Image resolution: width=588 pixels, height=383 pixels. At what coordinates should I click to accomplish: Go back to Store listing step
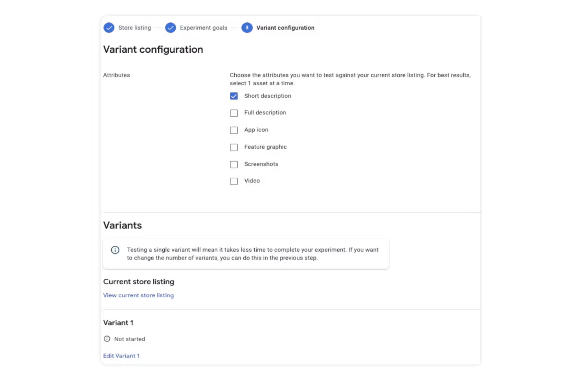click(x=134, y=28)
